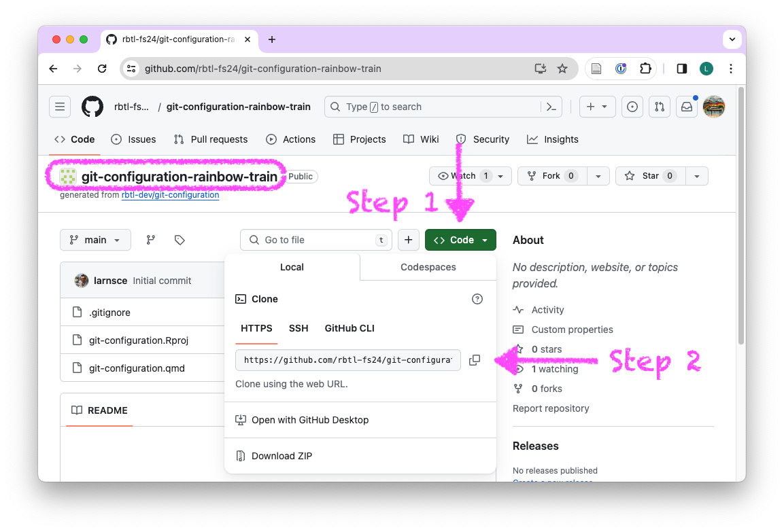This screenshot has height=532, width=784.
Task: Click Download ZIP
Action: coord(282,456)
